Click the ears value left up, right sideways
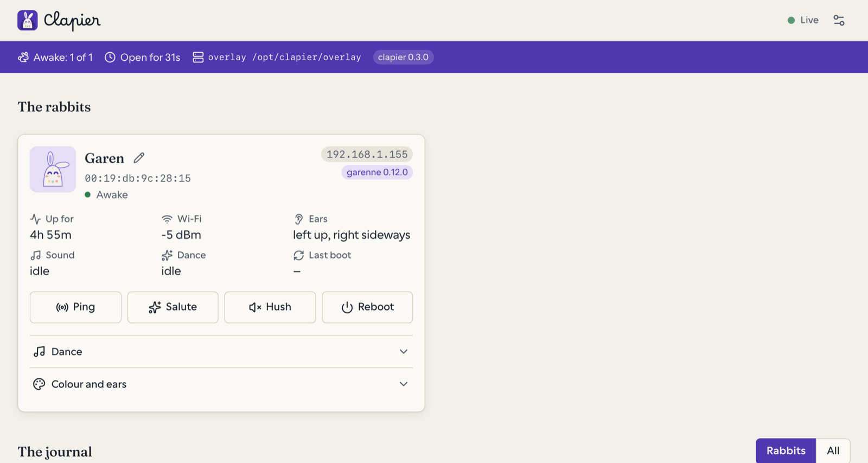Image resolution: width=868 pixels, height=463 pixels. pos(352,235)
